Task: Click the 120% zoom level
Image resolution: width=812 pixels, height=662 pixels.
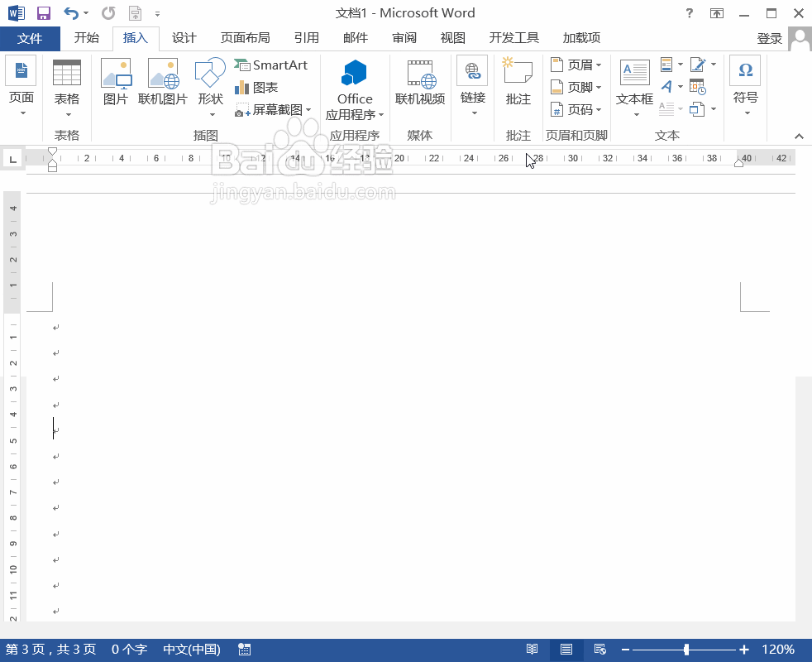Action: pyautogui.click(x=778, y=649)
